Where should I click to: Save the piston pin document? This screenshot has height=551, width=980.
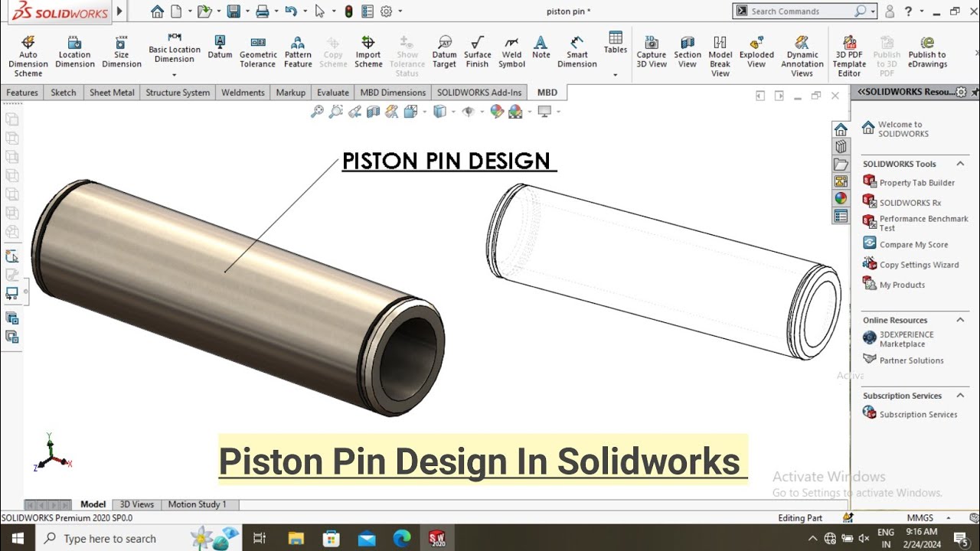[234, 11]
